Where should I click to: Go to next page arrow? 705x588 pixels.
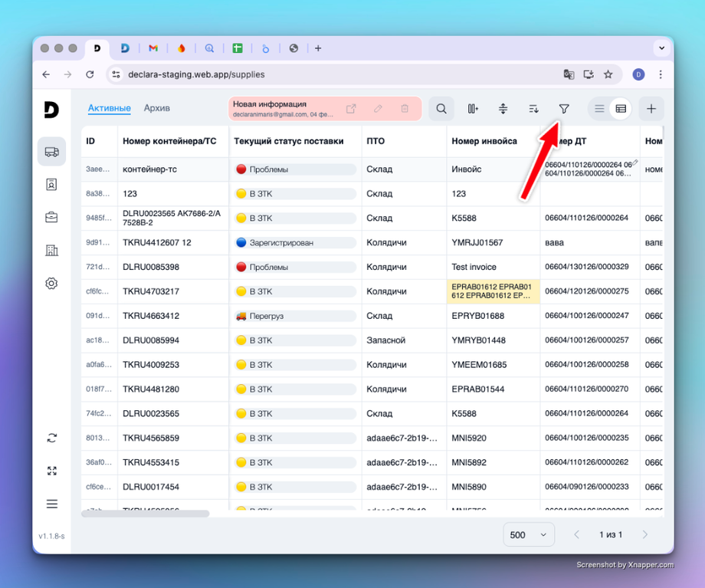point(645,534)
